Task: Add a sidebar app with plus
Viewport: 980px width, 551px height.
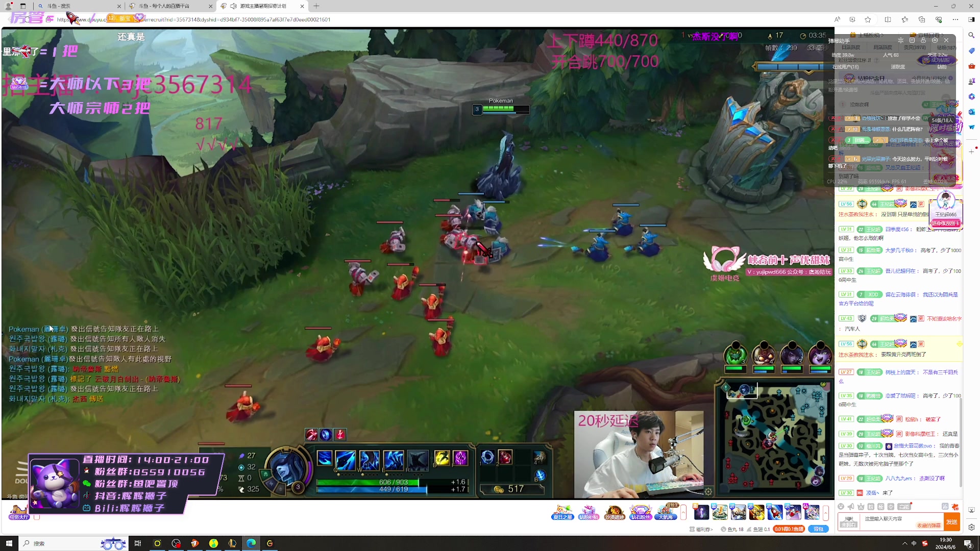Action: coord(971,152)
